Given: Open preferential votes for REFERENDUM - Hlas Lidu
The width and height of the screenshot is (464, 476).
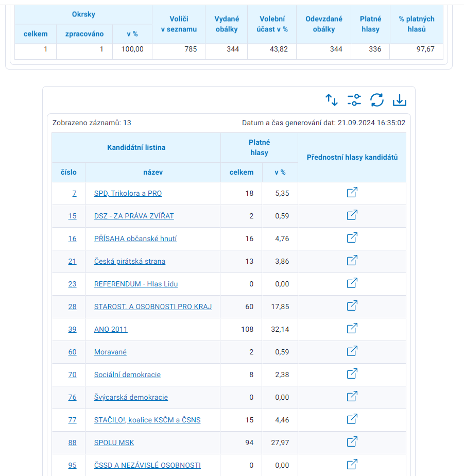Looking at the screenshot, I should coord(352,283).
